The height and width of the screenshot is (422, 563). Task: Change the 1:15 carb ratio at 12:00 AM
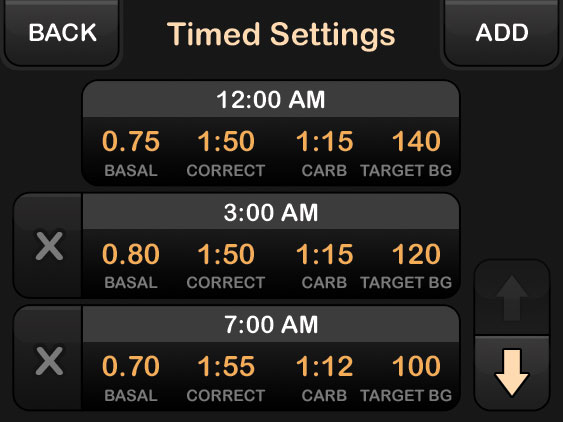[324, 141]
